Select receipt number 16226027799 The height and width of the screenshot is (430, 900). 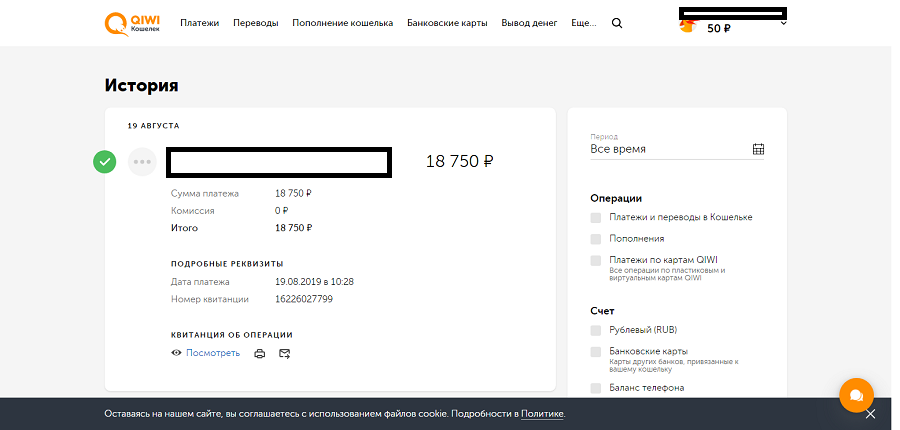click(304, 299)
